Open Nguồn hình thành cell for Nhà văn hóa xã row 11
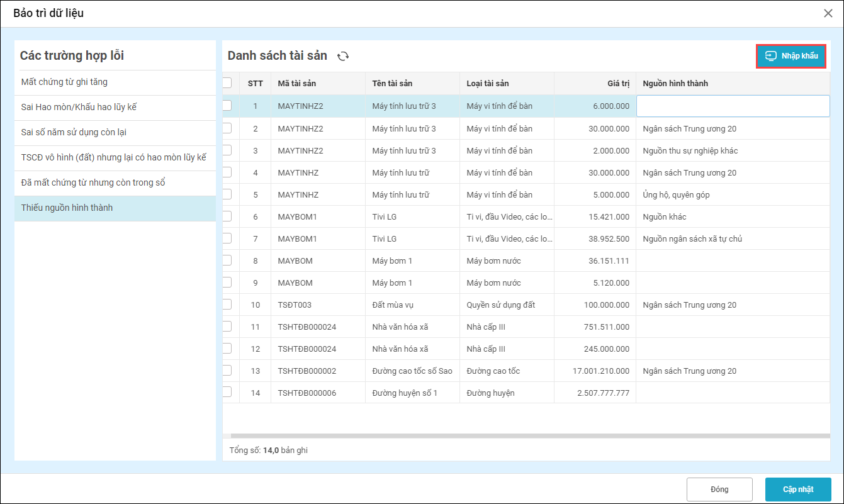This screenshot has height=504, width=844. [x=733, y=327]
